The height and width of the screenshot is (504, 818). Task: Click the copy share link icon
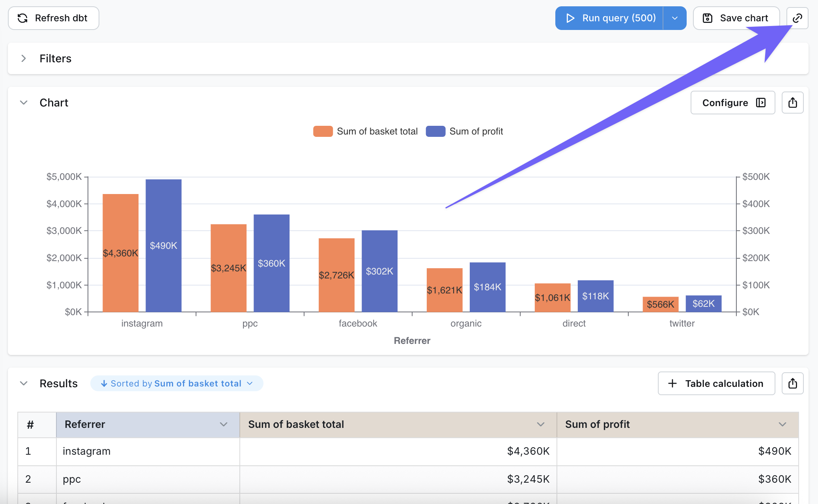(x=797, y=18)
